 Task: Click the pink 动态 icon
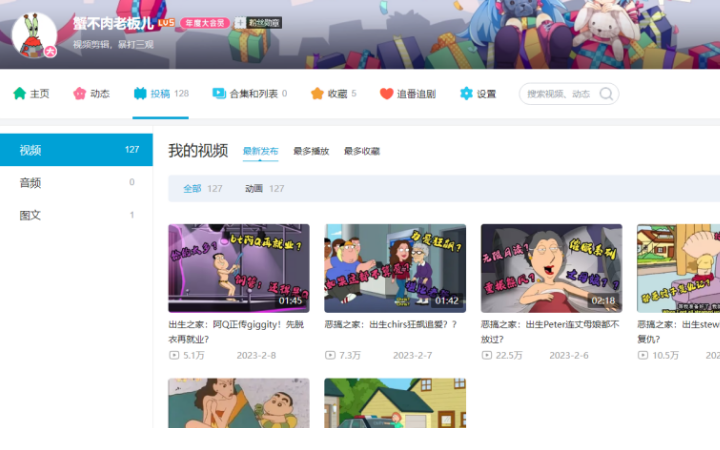79,94
